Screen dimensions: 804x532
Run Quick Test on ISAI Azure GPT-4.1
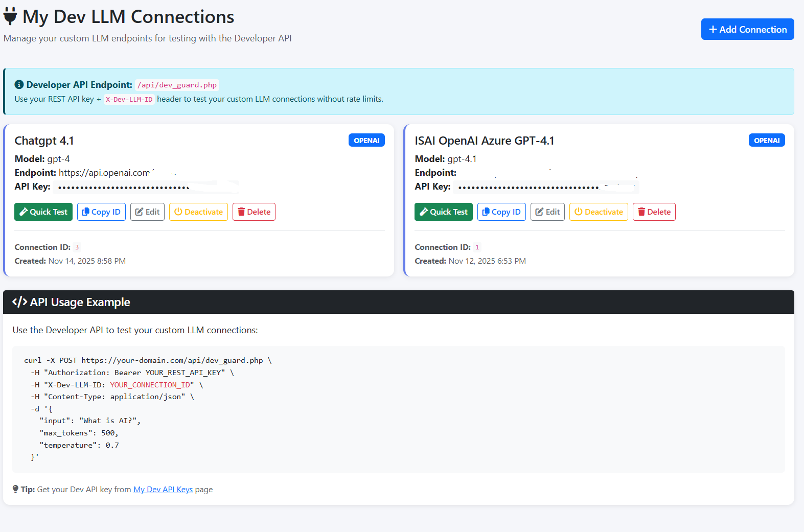pyautogui.click(x=444, y=212)
